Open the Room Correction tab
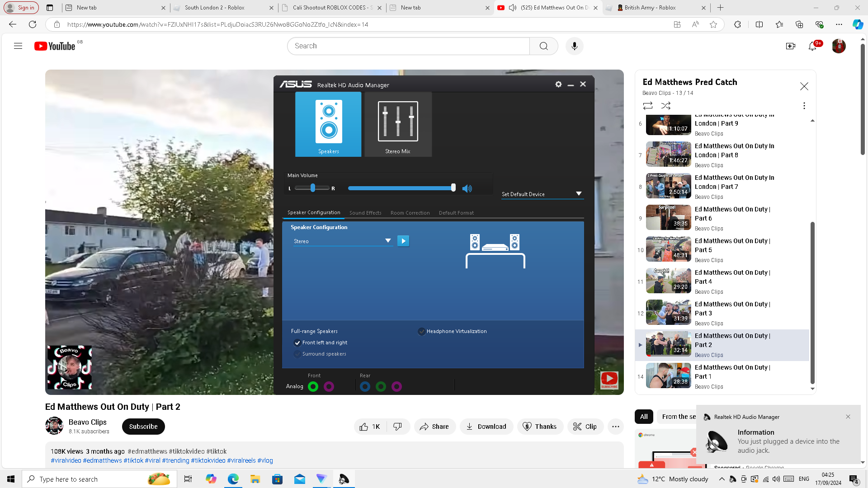868x488 pixels. (410, 213)
